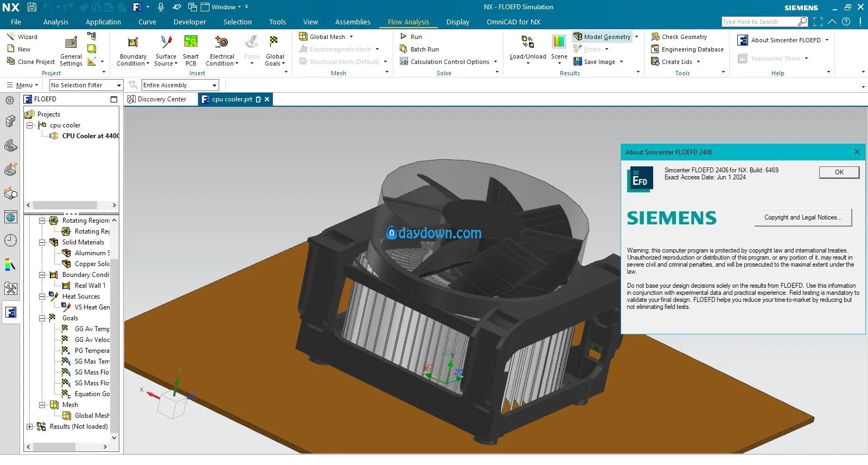The height and width of the screenshot is (465, 868).
Task: Open the Engineering Database
Action: coord(687,49)
